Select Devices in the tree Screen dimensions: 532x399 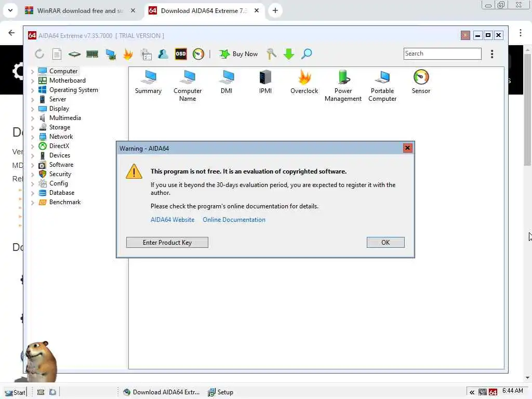[59, 155]
